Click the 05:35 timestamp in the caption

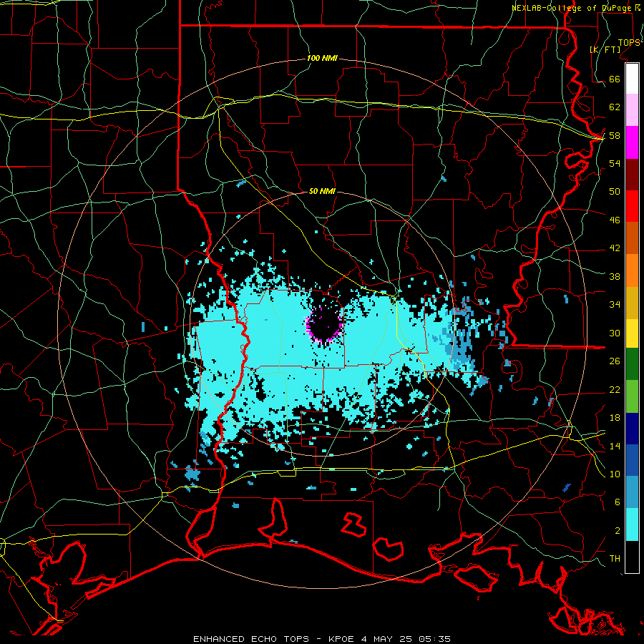click(435, 639)
